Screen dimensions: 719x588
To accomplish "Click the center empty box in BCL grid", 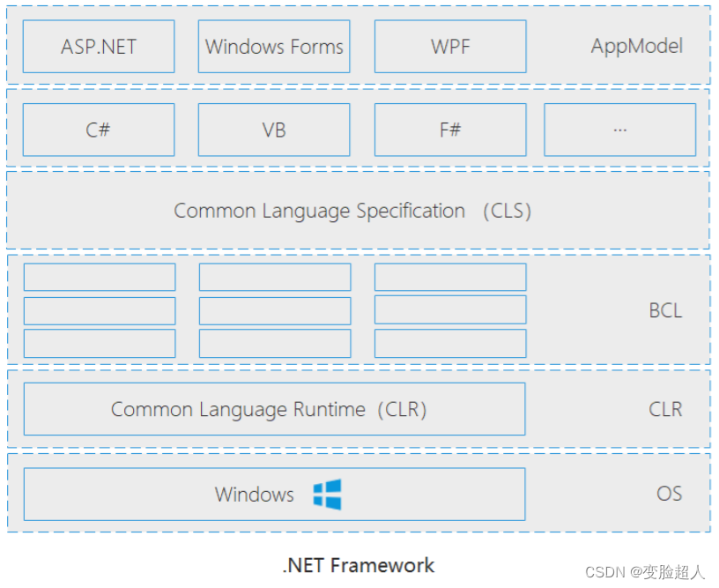I will tap(274, 310).
